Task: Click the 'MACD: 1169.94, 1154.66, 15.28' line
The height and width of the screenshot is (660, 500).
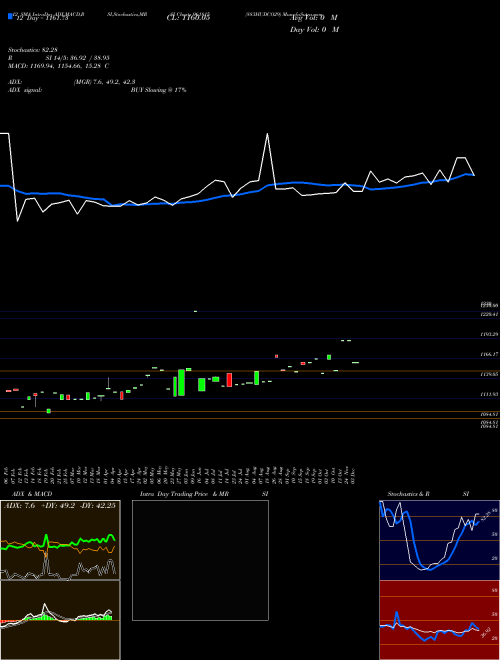Action: 55,66
